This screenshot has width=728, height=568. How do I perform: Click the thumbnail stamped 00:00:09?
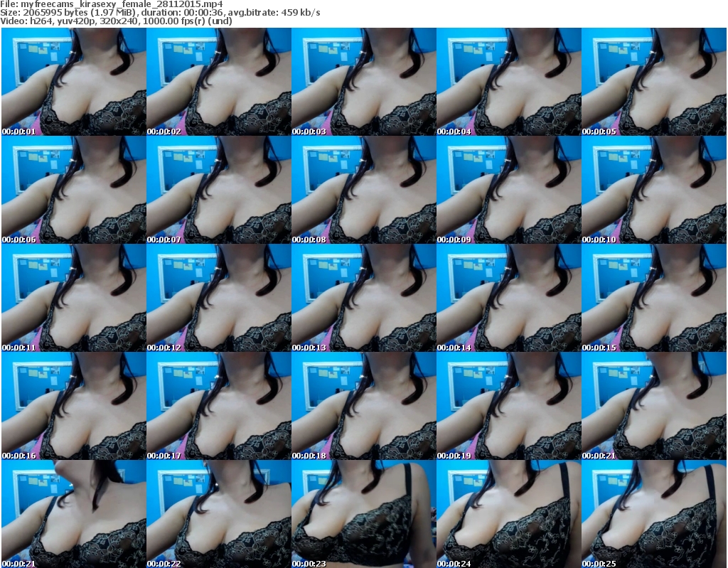tap(509, 190)
